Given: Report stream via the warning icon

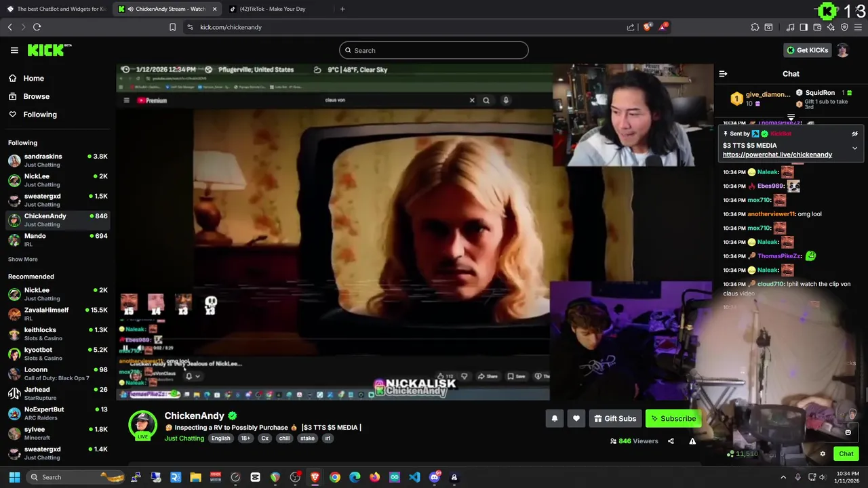Looking at the screenshot, I should pos(692,441).
